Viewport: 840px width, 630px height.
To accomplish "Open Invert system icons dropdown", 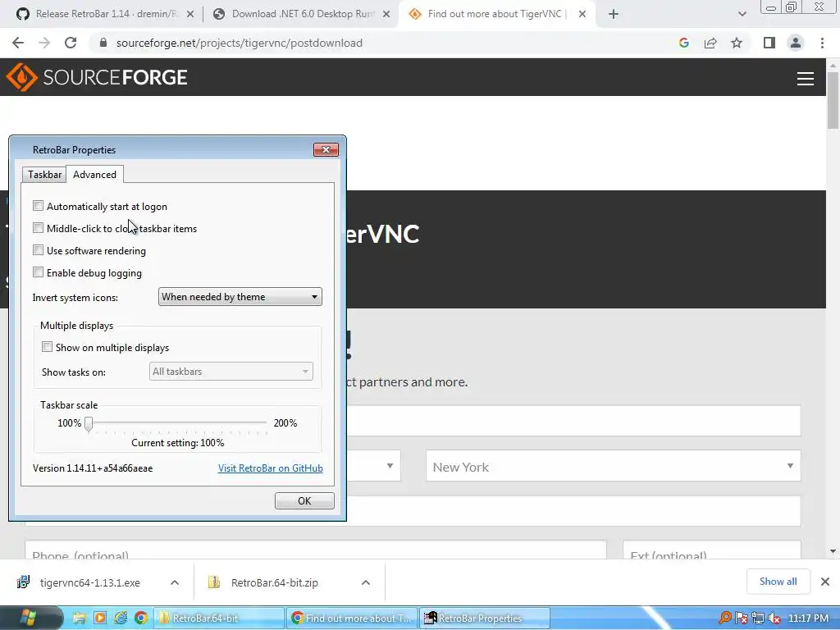I will coord(240,297).
